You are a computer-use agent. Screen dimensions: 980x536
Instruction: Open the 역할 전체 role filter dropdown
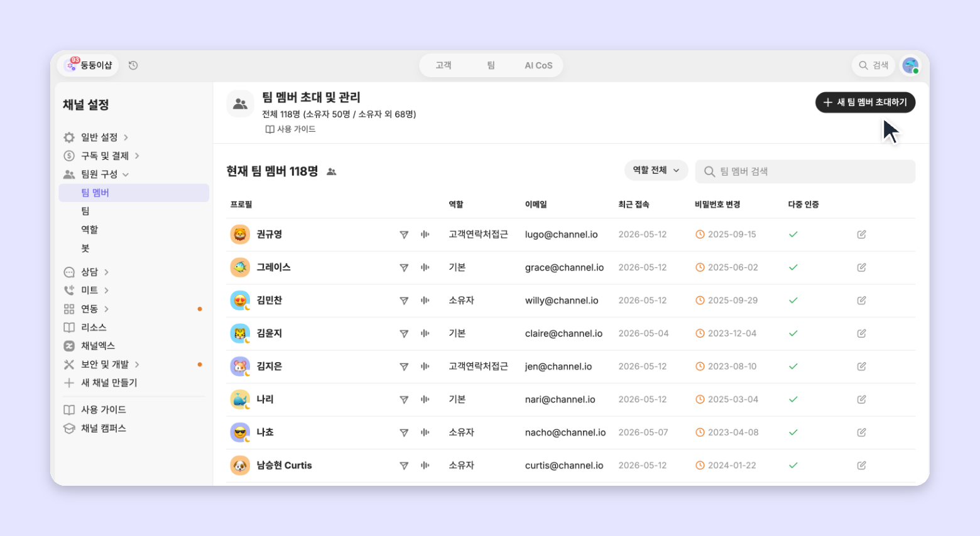click(x=656, y=170)
